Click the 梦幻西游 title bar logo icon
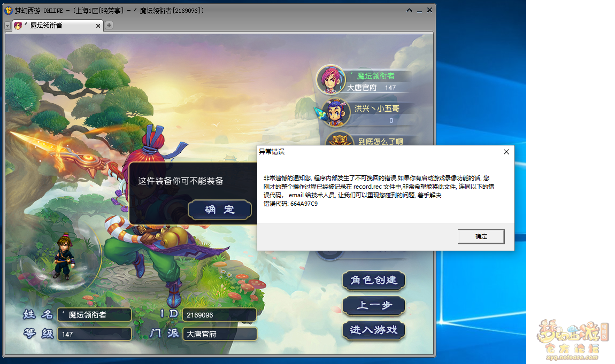This screenshot has width=615, height=364. (x=8, y=11)
